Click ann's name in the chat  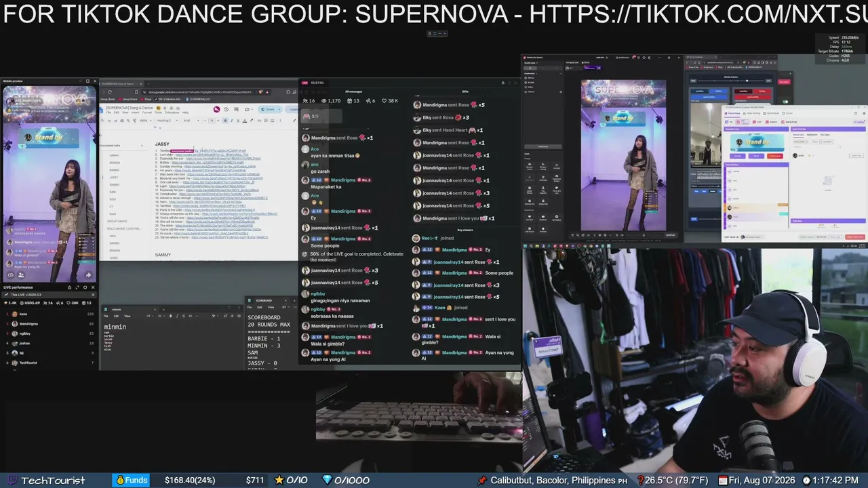(315, 164)
